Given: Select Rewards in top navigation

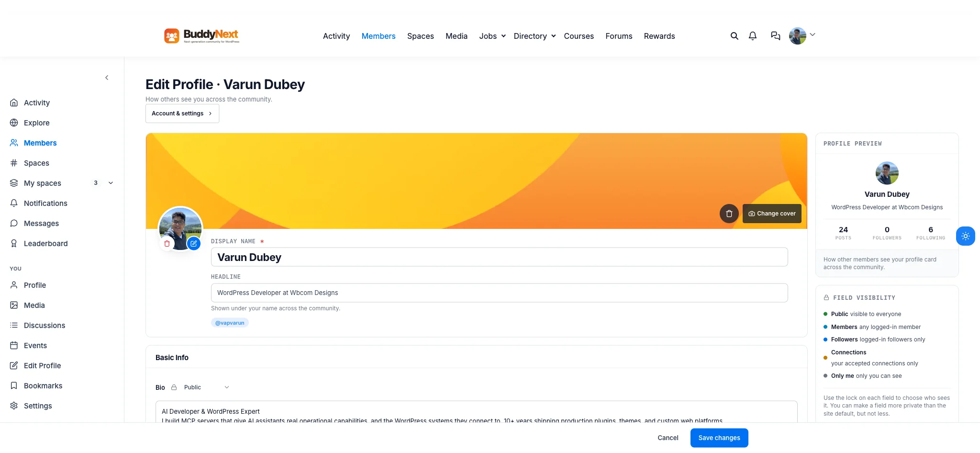Looking at the screenshot, I should click(x=659, y=36).
